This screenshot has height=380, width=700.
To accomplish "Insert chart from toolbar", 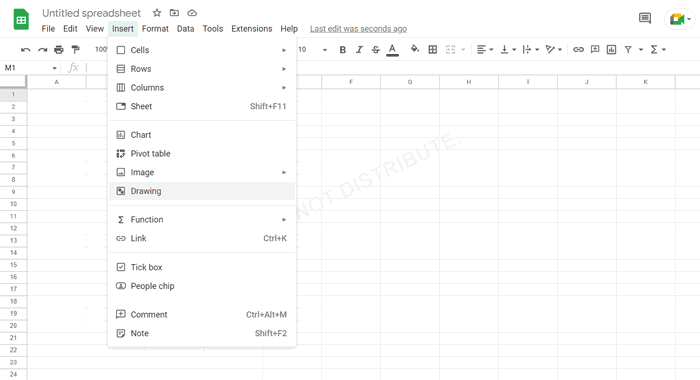I will point(611,50).
